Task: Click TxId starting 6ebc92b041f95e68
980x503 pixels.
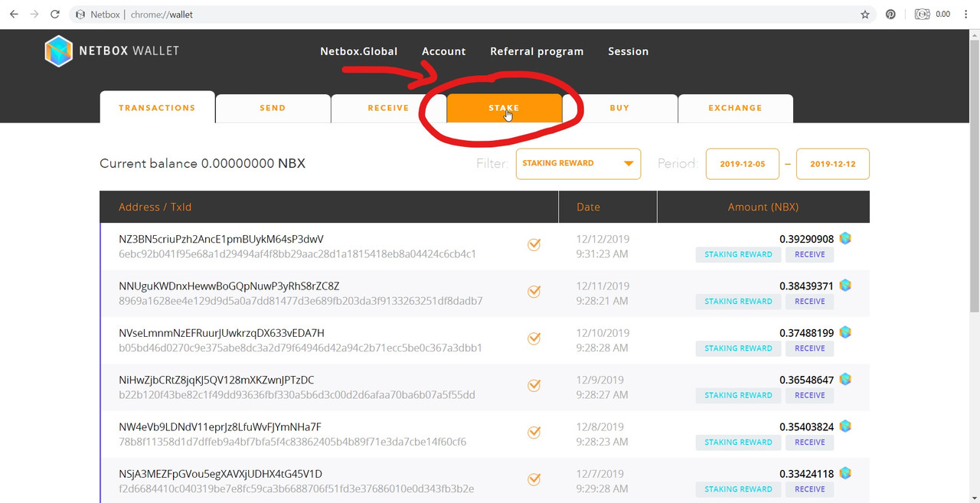Action: click(298, 254)
